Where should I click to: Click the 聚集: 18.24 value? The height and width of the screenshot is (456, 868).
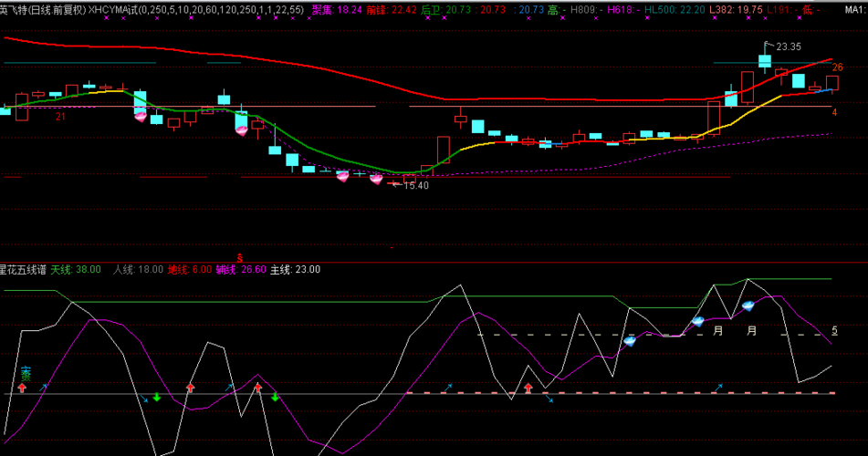click(x=337, y=10)
